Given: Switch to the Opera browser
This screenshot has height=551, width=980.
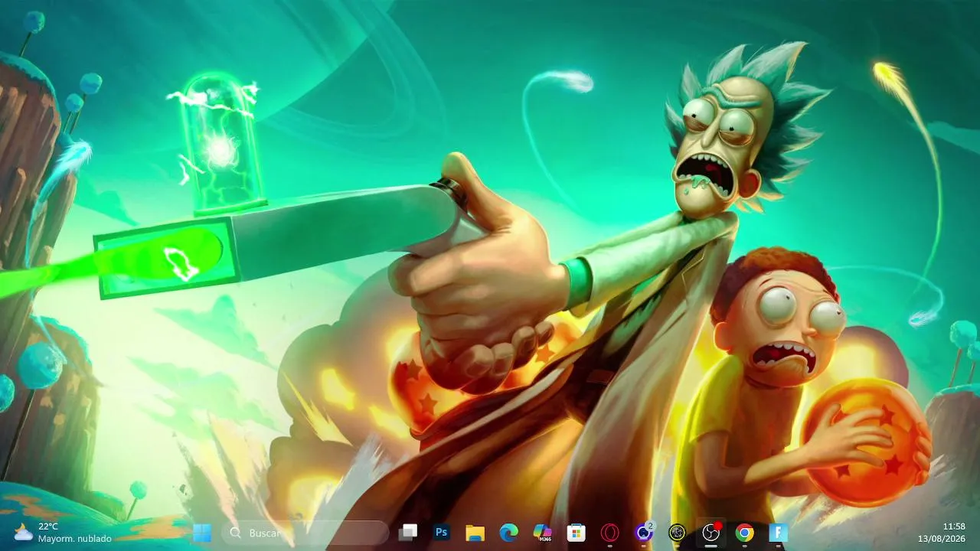Looking at the screenshot, I should (610, 533).
